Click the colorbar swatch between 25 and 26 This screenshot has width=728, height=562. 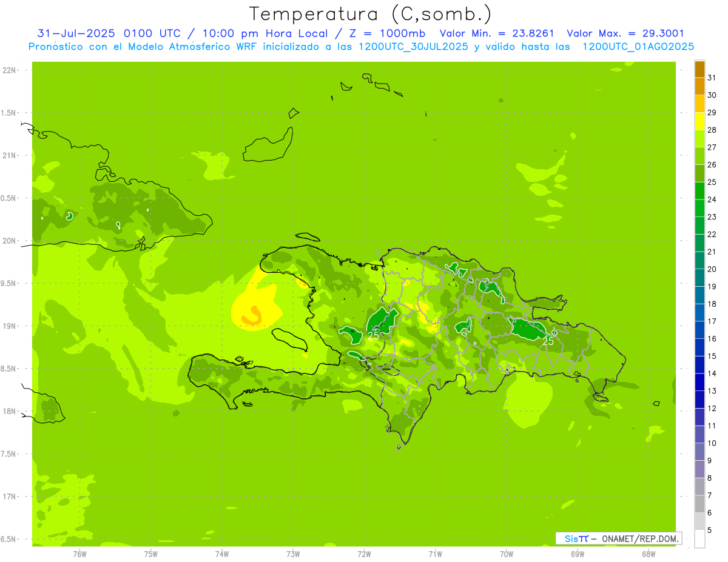(699, 173)
